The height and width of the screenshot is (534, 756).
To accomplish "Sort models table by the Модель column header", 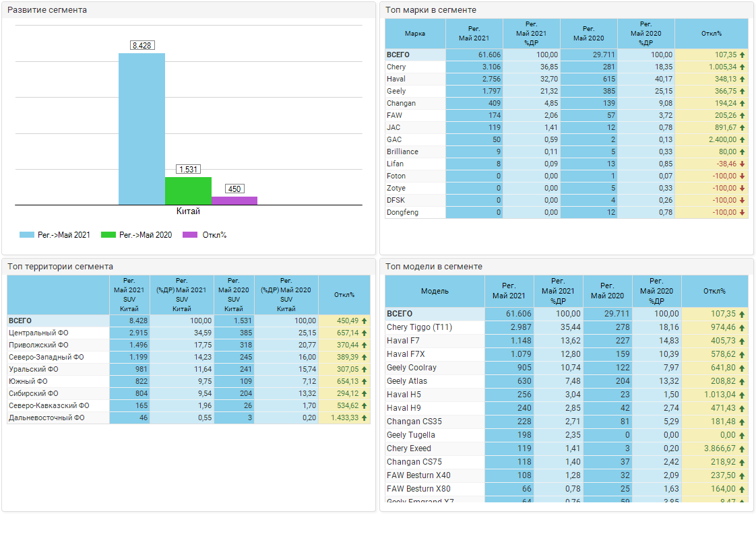I will [x=435, y=292].
